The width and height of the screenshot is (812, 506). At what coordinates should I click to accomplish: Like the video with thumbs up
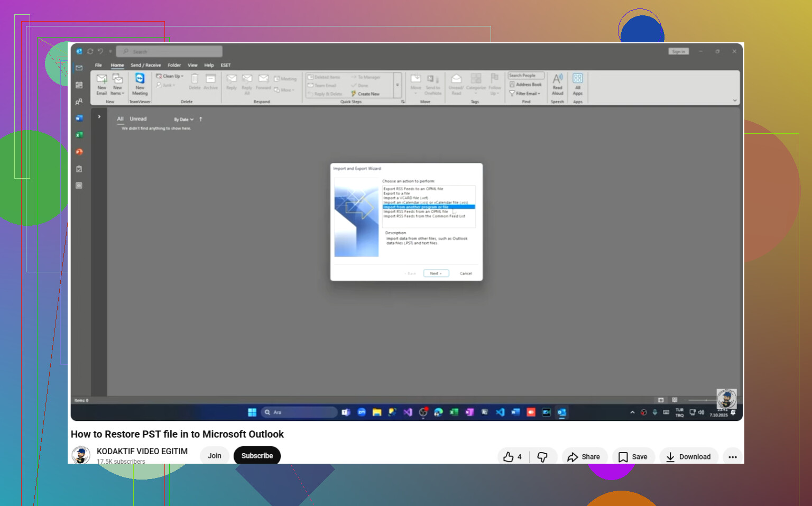point(513,457)
